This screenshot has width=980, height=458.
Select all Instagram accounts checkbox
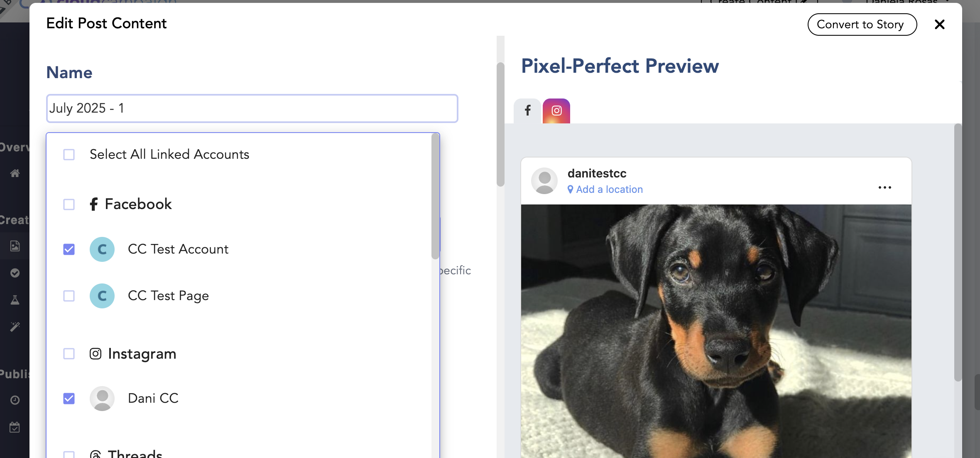click(69, 354)
